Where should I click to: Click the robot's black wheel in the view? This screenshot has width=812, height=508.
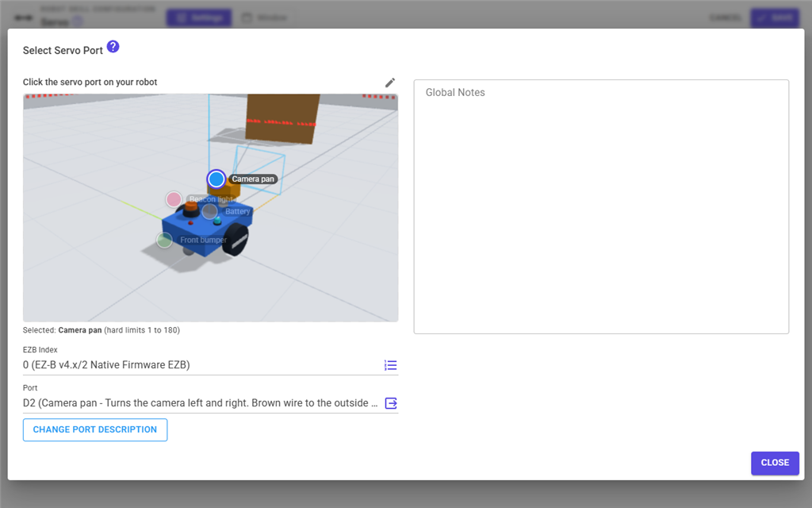pyautogui.click(x=236, y=239)
